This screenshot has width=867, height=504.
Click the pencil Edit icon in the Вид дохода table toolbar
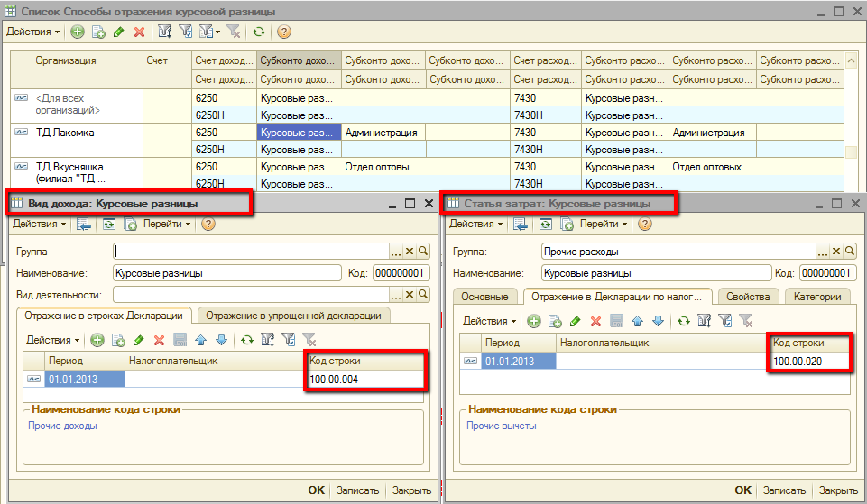(138, 340)
